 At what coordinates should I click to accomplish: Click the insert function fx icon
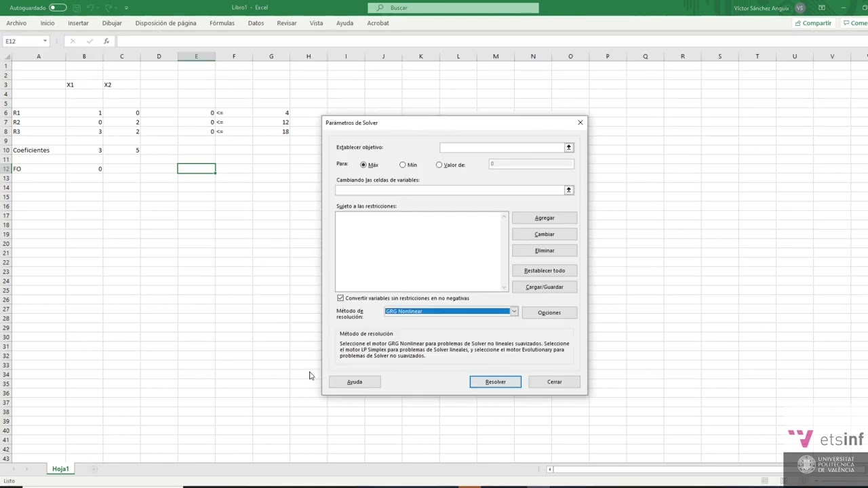(106, 41)
